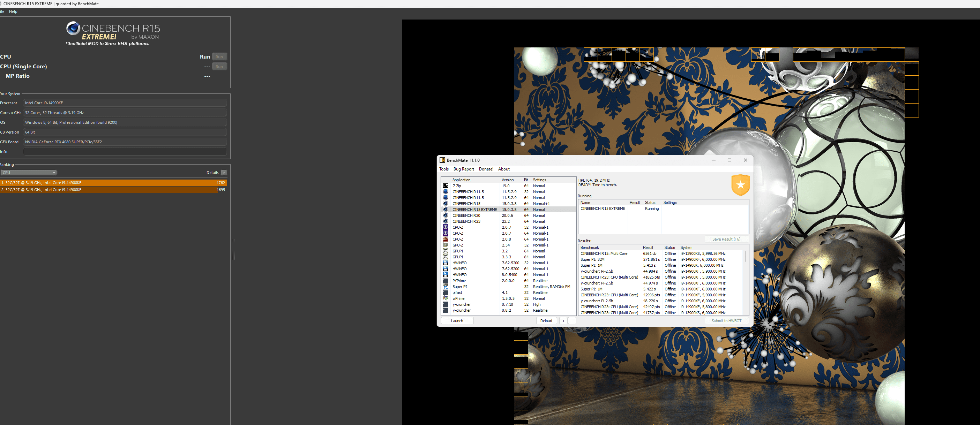Select the GPU-Z icon
The image size is (980, 425).
446,245
